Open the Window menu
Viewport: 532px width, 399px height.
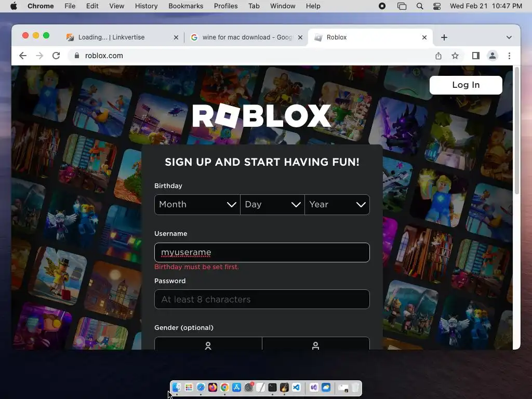[283, 6]
